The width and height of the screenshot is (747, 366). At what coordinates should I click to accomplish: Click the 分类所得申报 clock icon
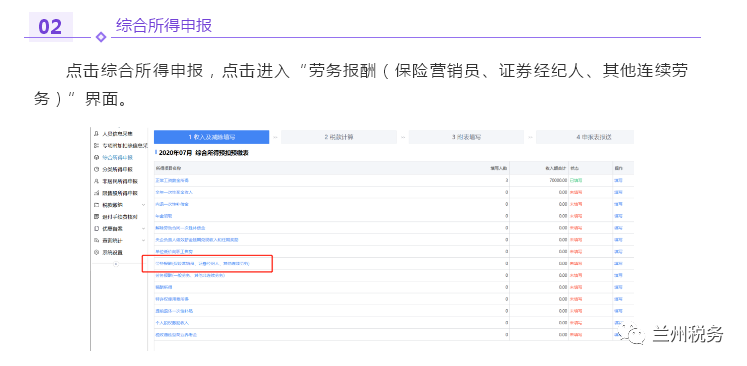97,169
